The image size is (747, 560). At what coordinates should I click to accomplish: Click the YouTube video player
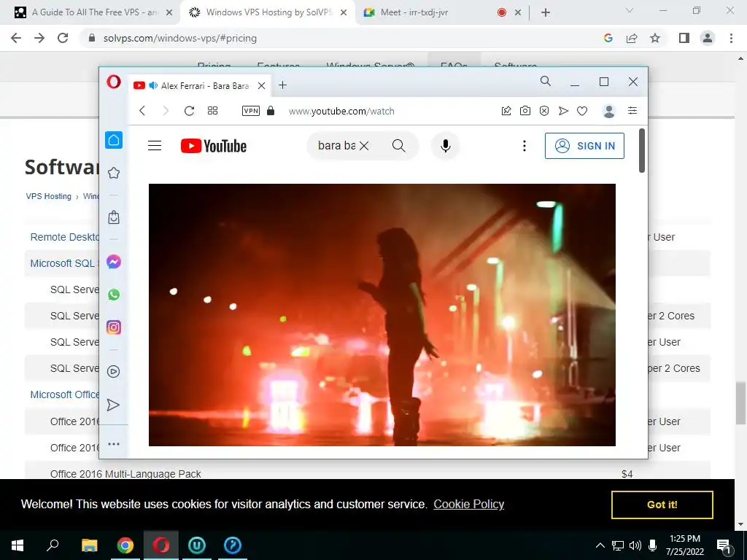click(x=382, y=315)
